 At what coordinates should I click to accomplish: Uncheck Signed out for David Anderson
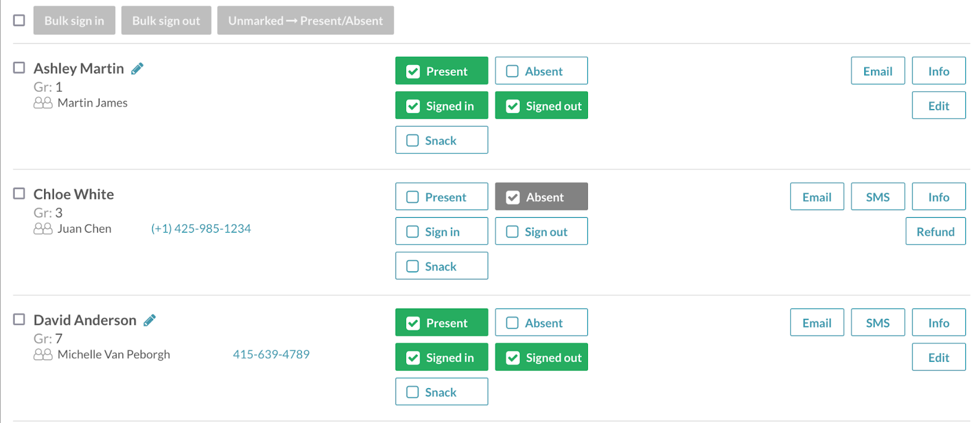click(x=541, y=357)
